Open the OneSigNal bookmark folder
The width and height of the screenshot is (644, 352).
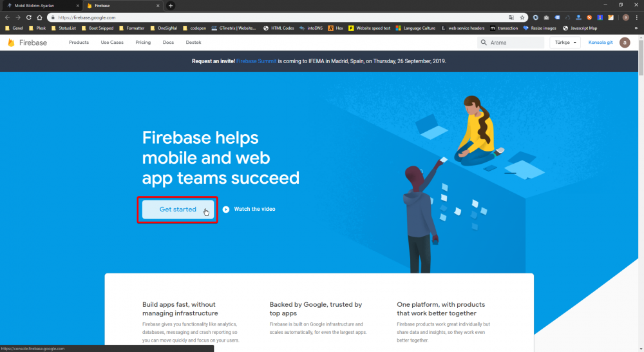coord(164,28)
